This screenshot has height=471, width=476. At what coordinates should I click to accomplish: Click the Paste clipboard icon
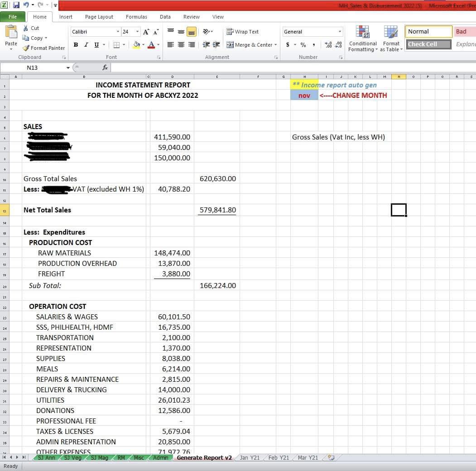click(x=11, y=32)
